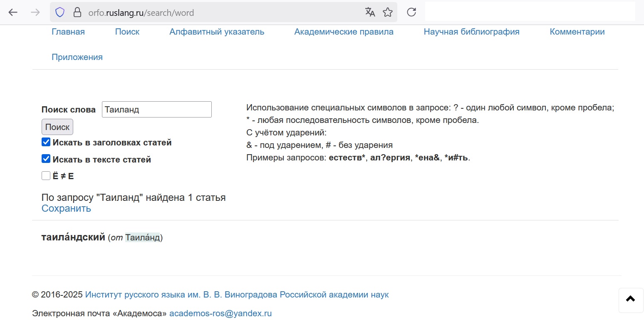Enable the 'Ё ≠ Е' checkbox
644x320 pixels.
[x=46, y=176]
